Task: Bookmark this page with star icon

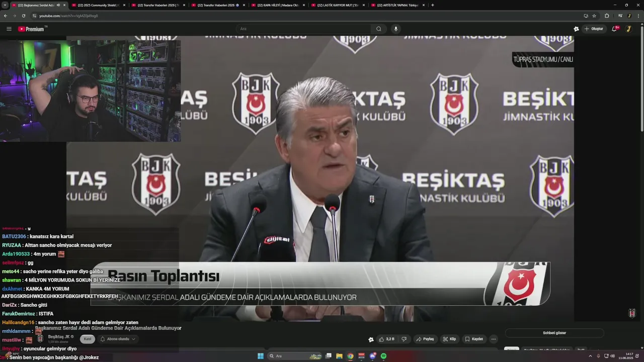Action: [594, 16]
